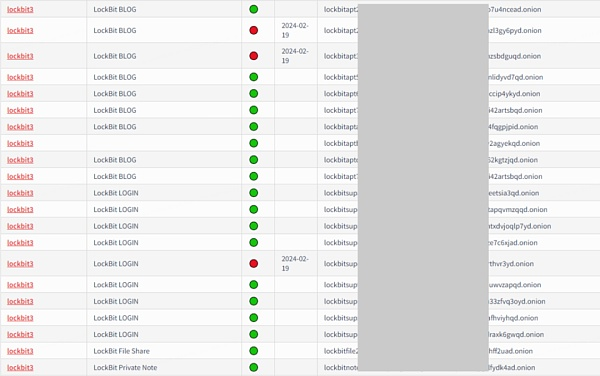Click the 2024-02-19 date in zsbdguqd.onion row
The image size is (600, 376).
(295, 56)
